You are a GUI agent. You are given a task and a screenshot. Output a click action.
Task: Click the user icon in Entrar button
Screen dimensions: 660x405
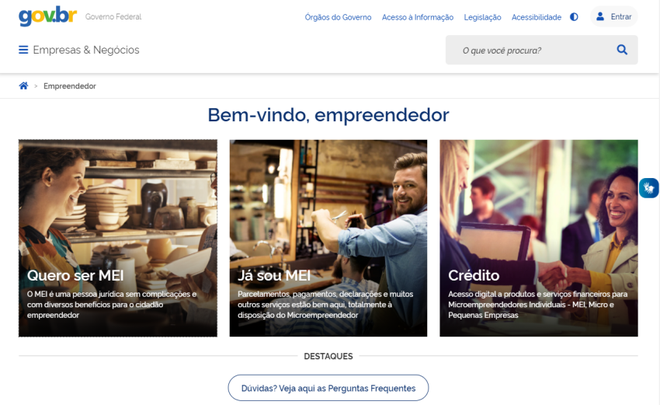[x=600, y=16]
